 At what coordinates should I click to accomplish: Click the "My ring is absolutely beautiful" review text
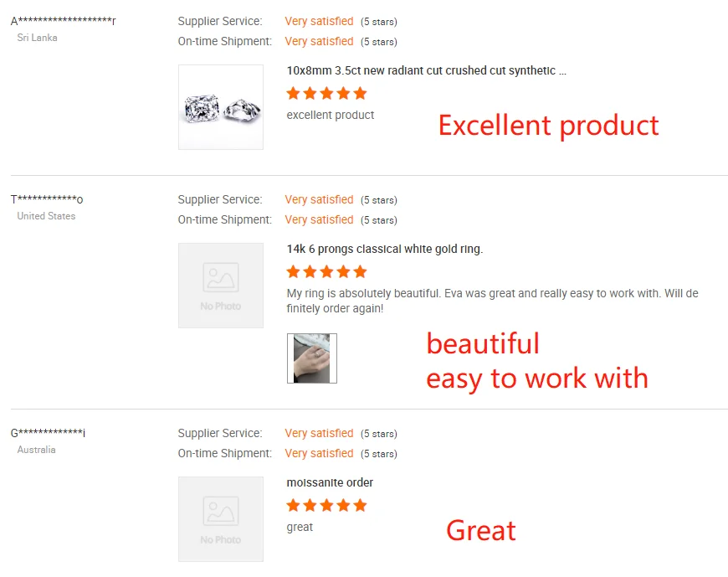click(x=492, y=301)
